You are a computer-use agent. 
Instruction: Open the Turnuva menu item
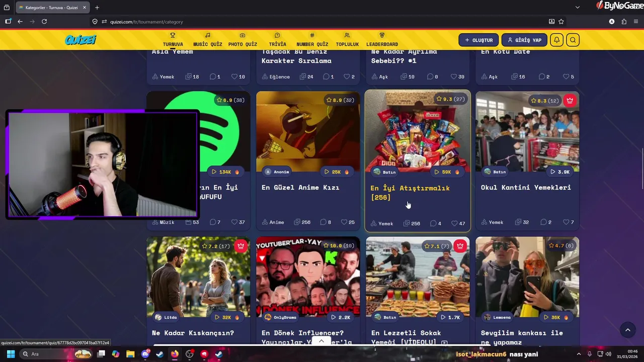click(x=173, y=40)
